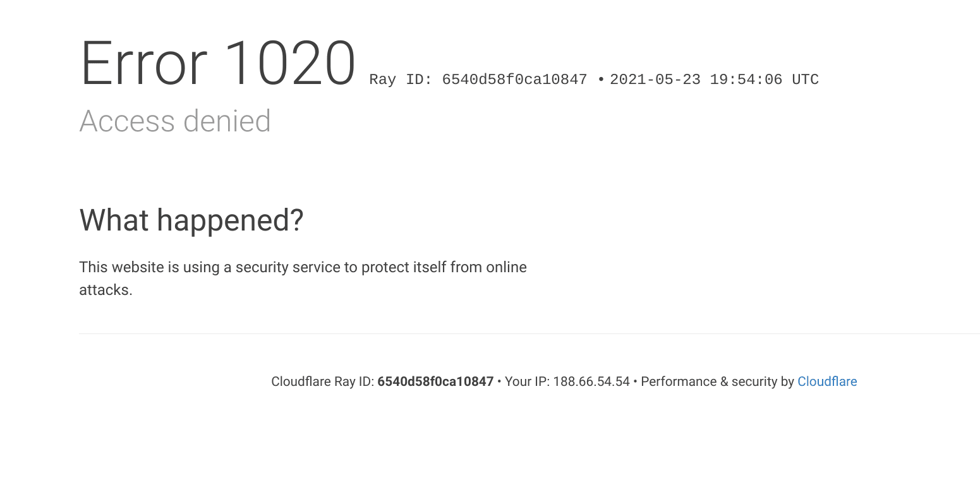Click the "Your IP:" label
980x492 pixels.
pyautogui.click(x=527, y=381)
